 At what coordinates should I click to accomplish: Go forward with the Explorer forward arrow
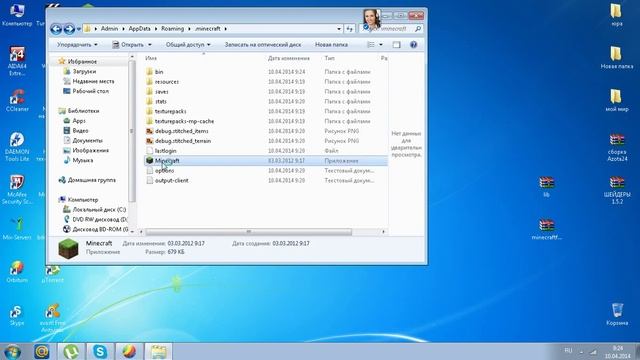click(69, 29)
